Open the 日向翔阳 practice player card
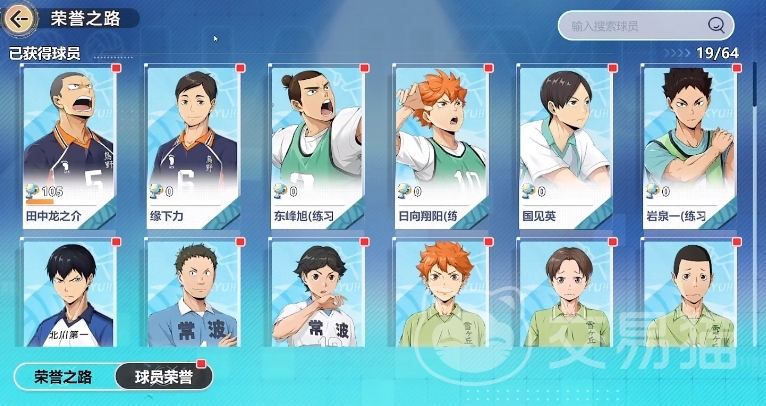 (x=441, y=147)
